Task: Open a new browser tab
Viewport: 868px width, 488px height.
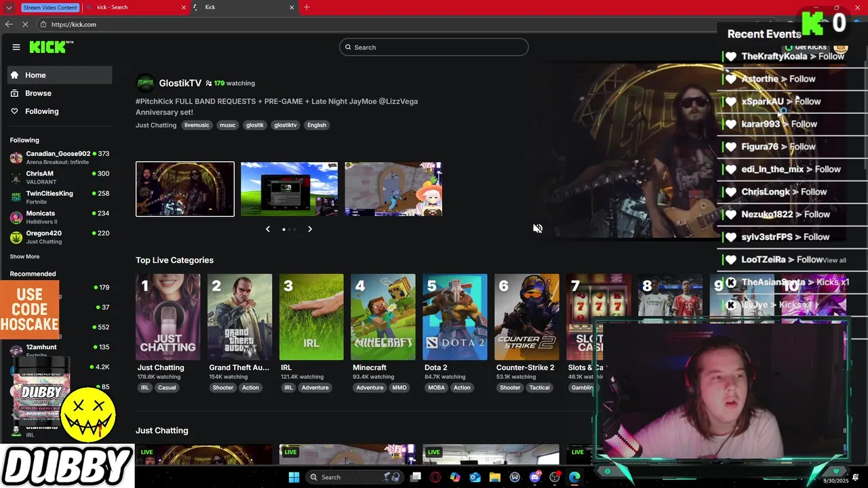Action: [x=307, y=7]
